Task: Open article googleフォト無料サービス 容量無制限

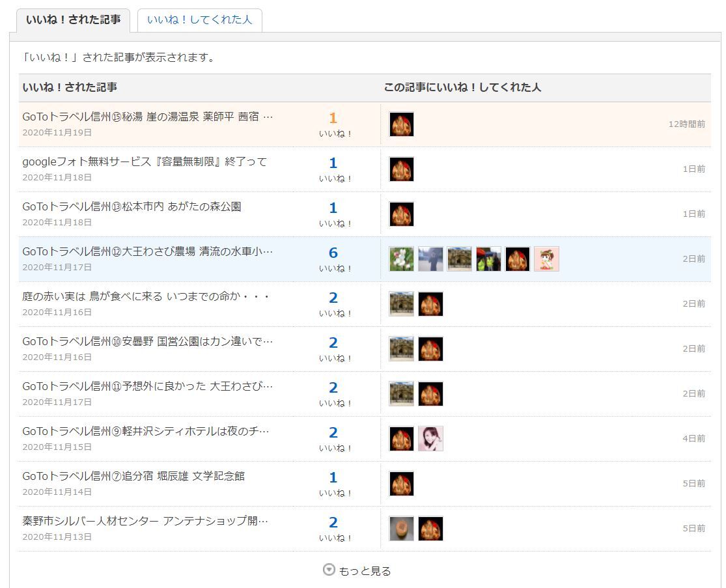Action: [145, 161]
